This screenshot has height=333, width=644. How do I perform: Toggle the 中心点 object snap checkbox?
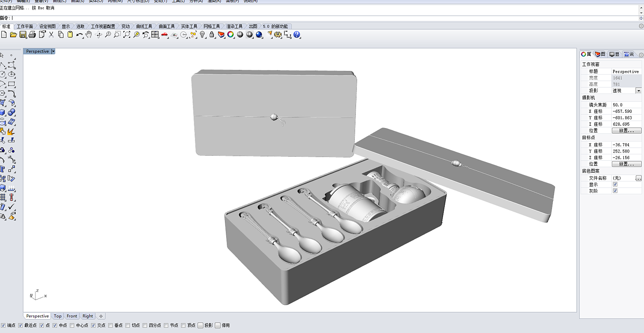point(72,325)
